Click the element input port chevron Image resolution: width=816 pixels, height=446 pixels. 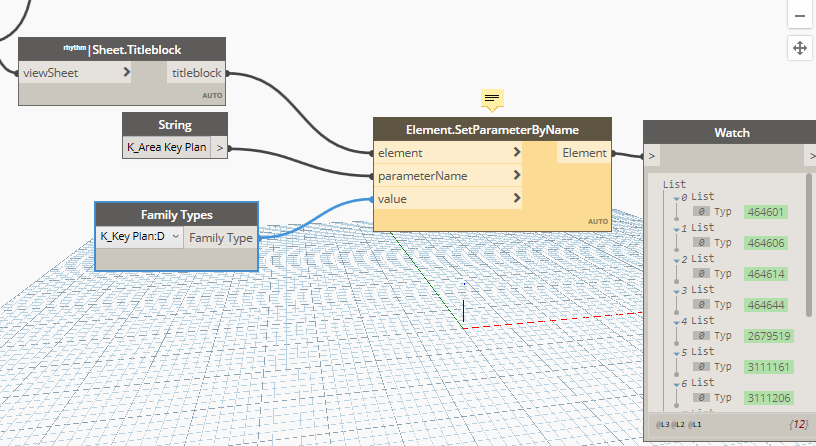[516, 152]
